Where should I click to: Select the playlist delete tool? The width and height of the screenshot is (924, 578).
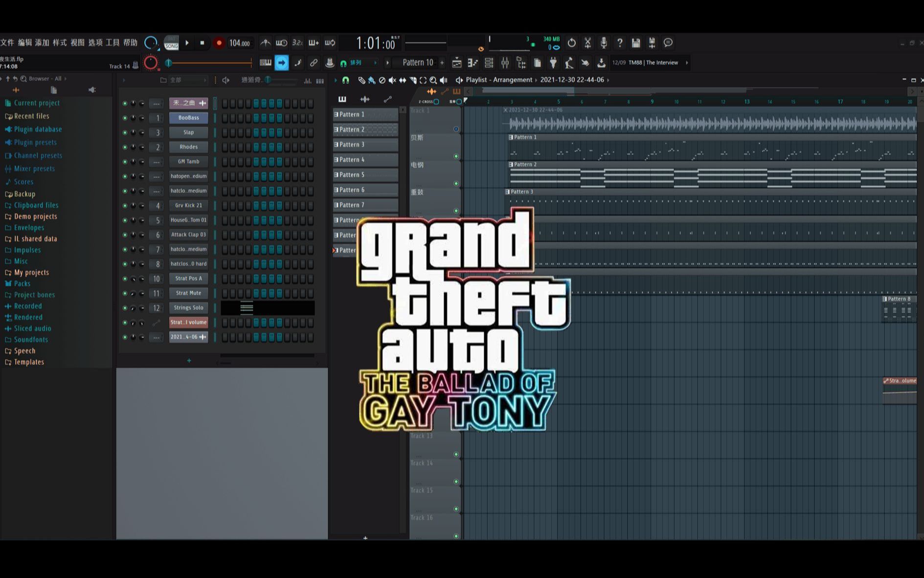382,80
